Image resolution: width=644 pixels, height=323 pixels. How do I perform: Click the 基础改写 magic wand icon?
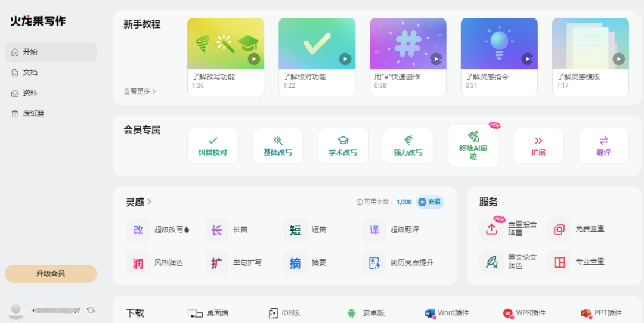(278, 141)
